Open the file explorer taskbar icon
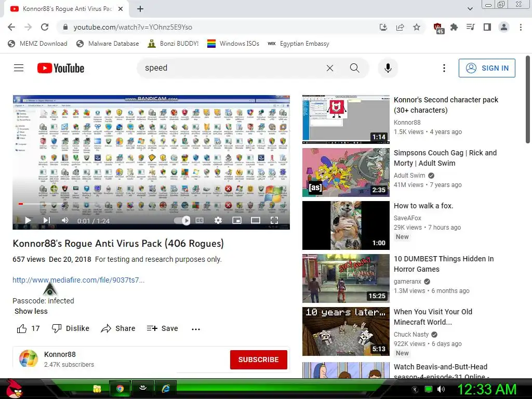 pos(97,389)
